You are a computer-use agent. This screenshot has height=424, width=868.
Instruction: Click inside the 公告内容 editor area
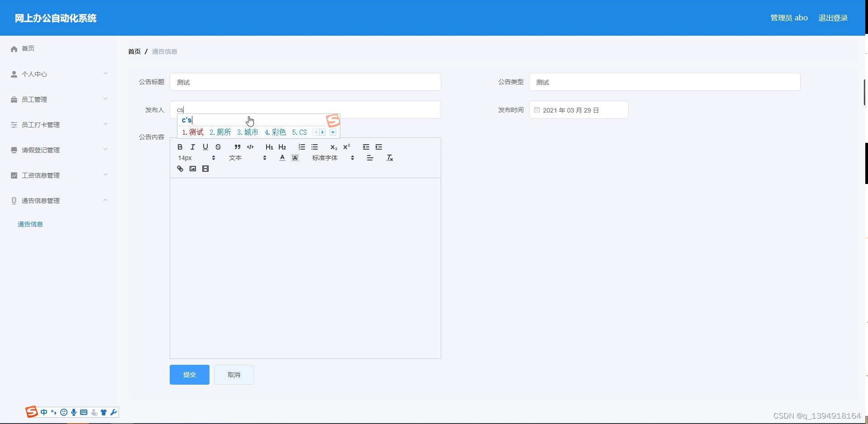click(x=305, y=268)
